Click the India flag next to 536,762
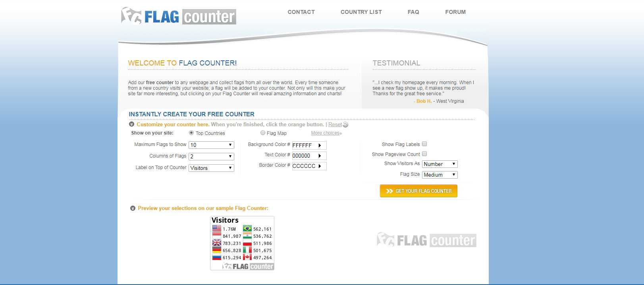The height and width of the screenshot is (285, 644). (247, 236)
